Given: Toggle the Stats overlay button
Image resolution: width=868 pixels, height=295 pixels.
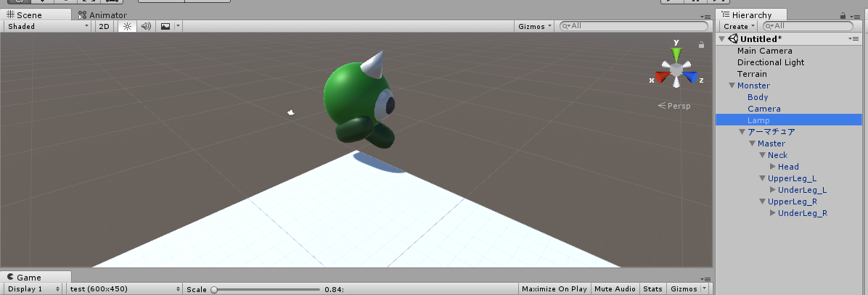Looking at the screenshot, I should click(x=652, y=289).
